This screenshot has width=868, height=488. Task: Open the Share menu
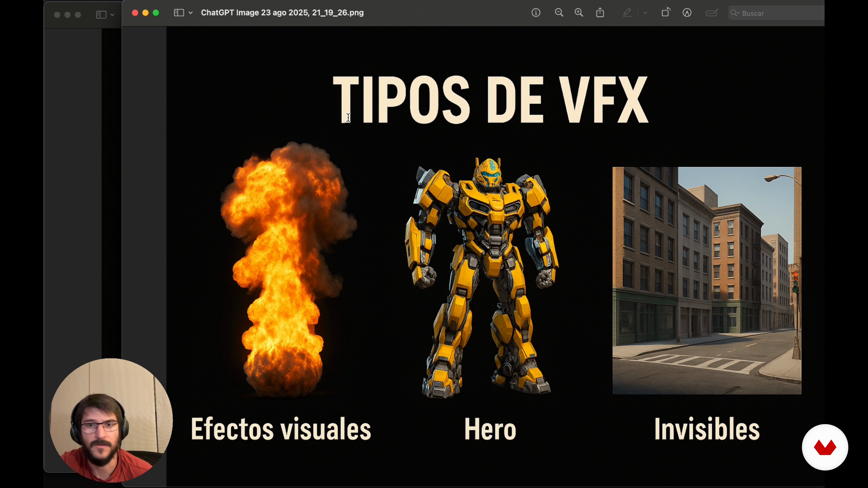(600, 13)
